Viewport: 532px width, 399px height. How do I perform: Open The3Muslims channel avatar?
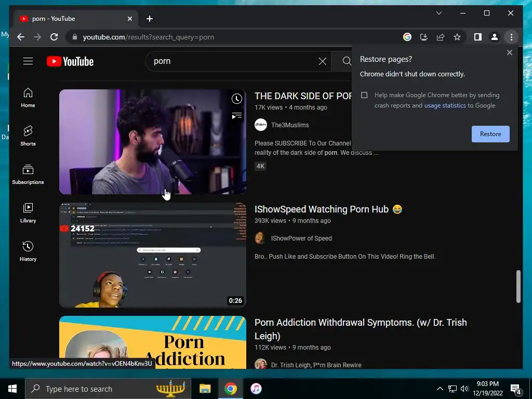coord(261,125)
